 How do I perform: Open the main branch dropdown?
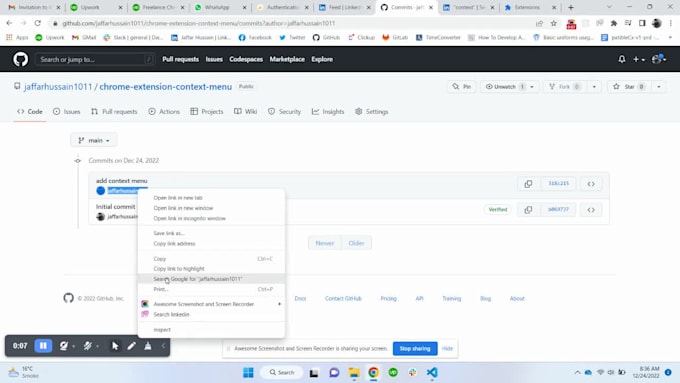[94, 140]
